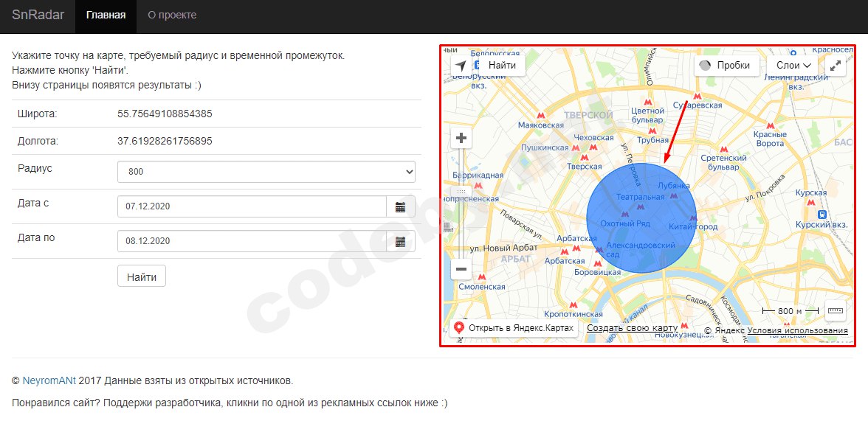
Task: Click the zoom slider handle on map
Action: [461, 192]
